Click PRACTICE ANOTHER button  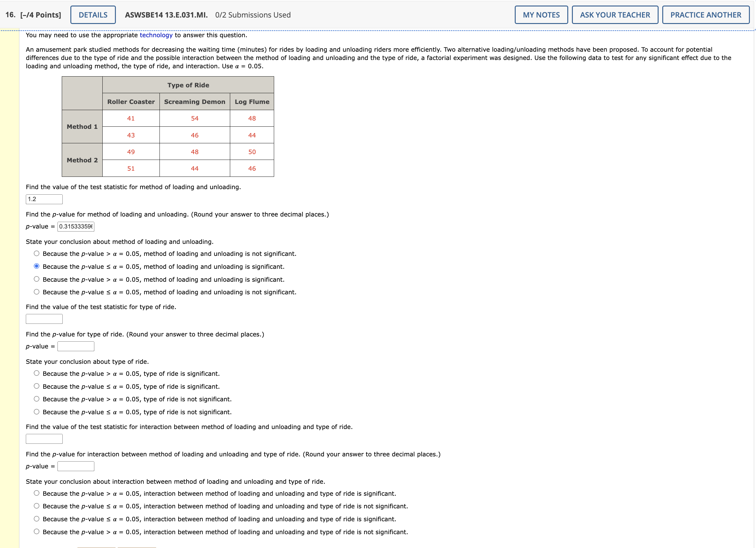(x=705, y=15)
